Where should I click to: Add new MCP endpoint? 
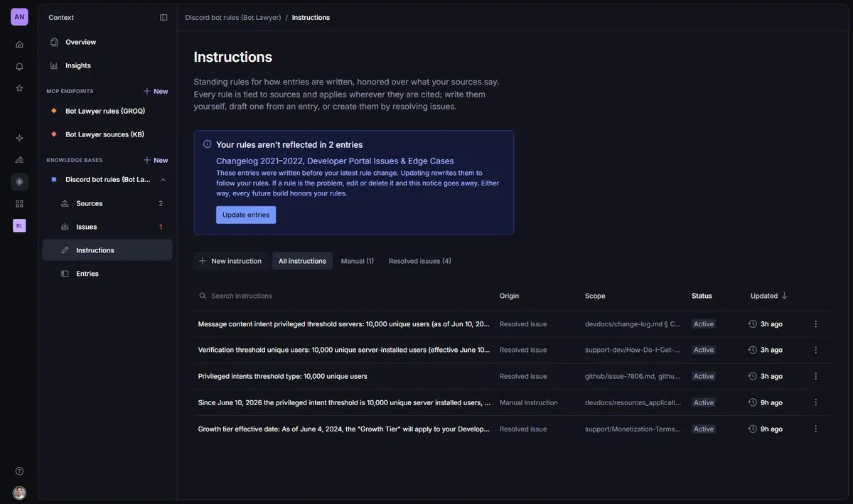coord(156,91)
